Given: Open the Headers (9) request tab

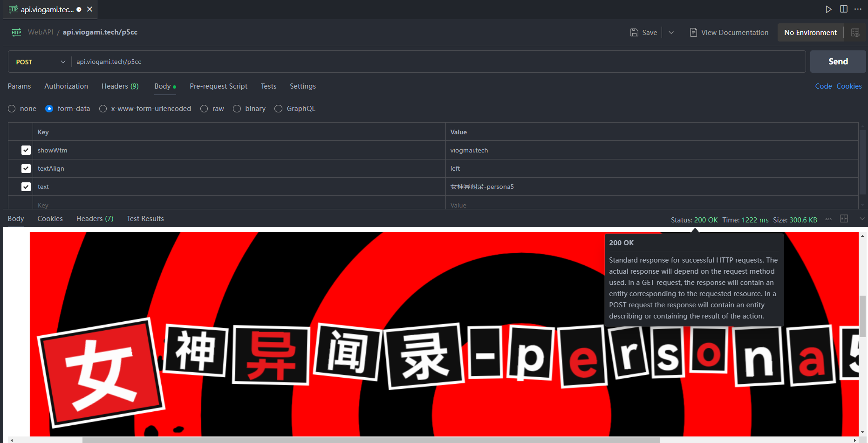Looking at the screenshot, I should click(120, 86).
